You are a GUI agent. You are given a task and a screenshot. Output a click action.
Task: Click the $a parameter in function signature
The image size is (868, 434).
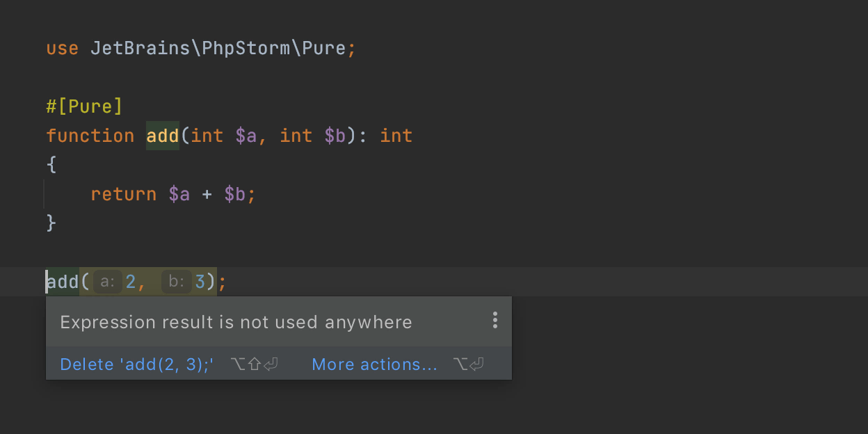coord(246,136)
